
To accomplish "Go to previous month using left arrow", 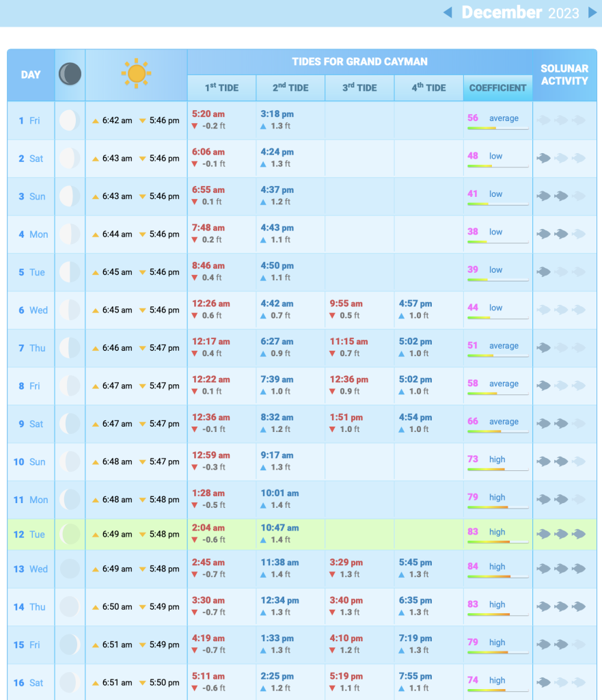I will coord(448,12).
